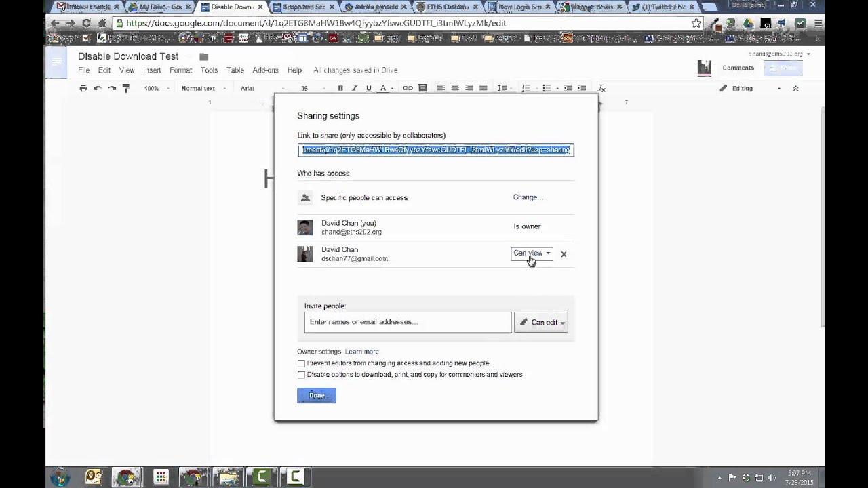This screenshot has width=868, height=488.
Task: Check Prevent editors from changing access
Action: click(301, 363)
